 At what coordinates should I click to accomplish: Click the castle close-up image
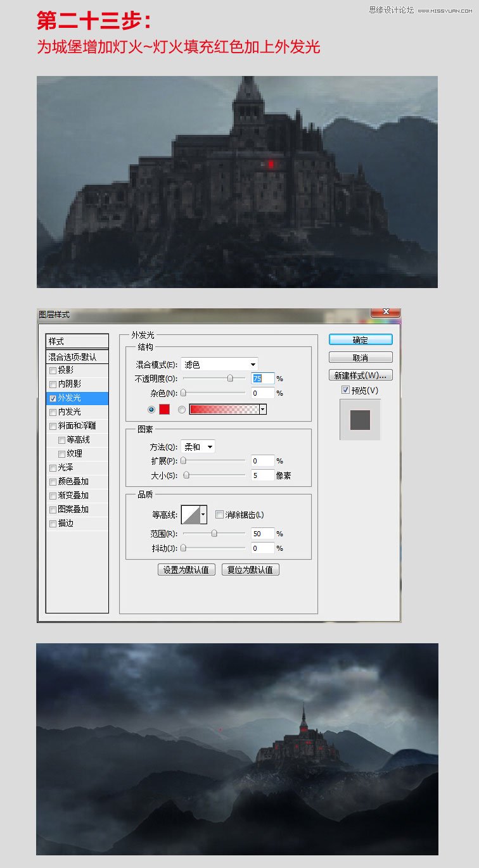[x=237, y=182]
